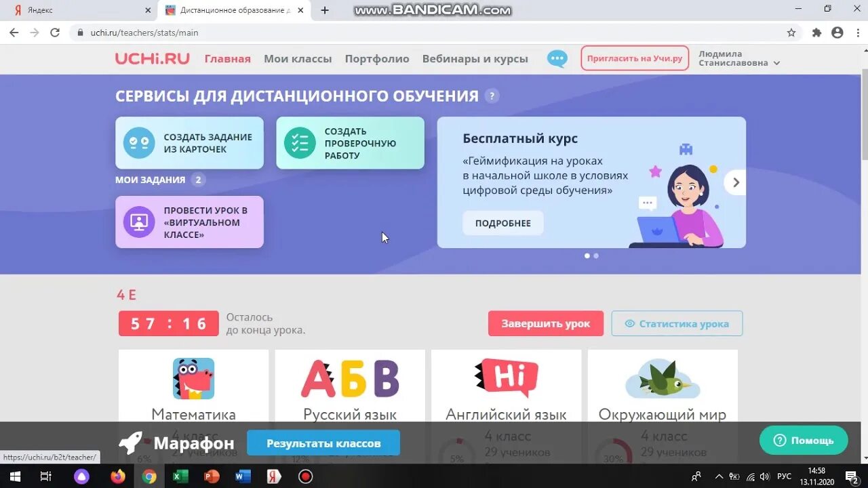Click the РУС language indicator

coord(784,476)
